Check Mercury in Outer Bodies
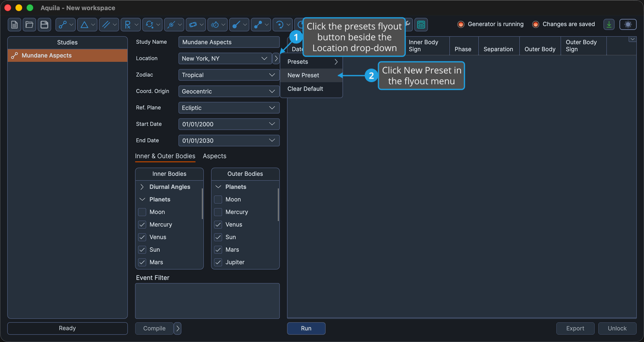This screenshot has width=644, height=342. 218,212
